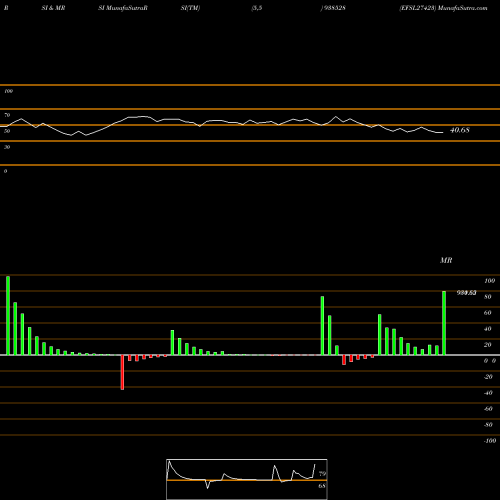Click the MR label above the bar chart

tap(446, 260)
